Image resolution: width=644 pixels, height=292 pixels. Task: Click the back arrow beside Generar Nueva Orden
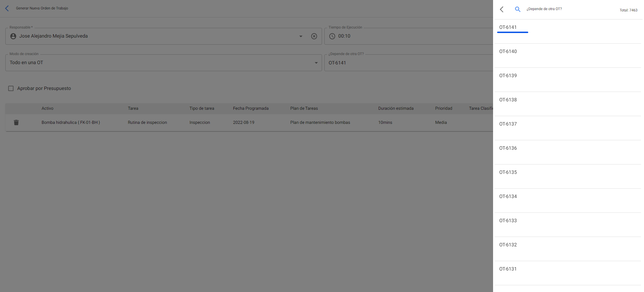[x=7, y=8]
